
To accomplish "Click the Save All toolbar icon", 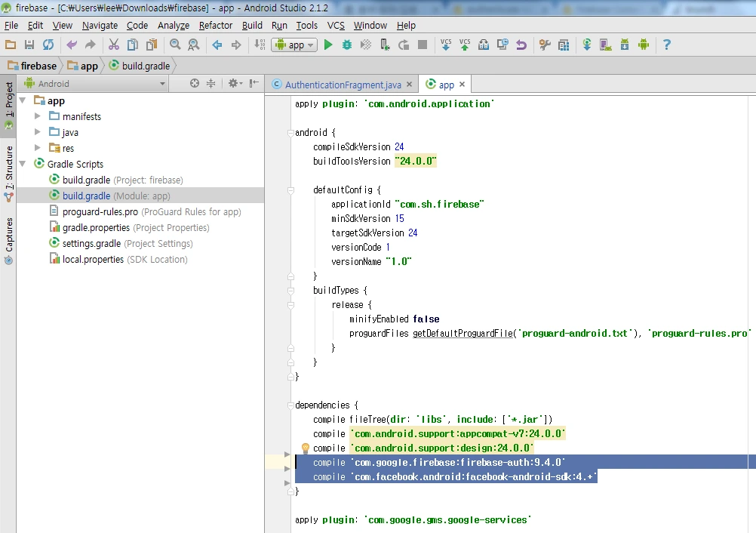I will [x=29, y=45].
